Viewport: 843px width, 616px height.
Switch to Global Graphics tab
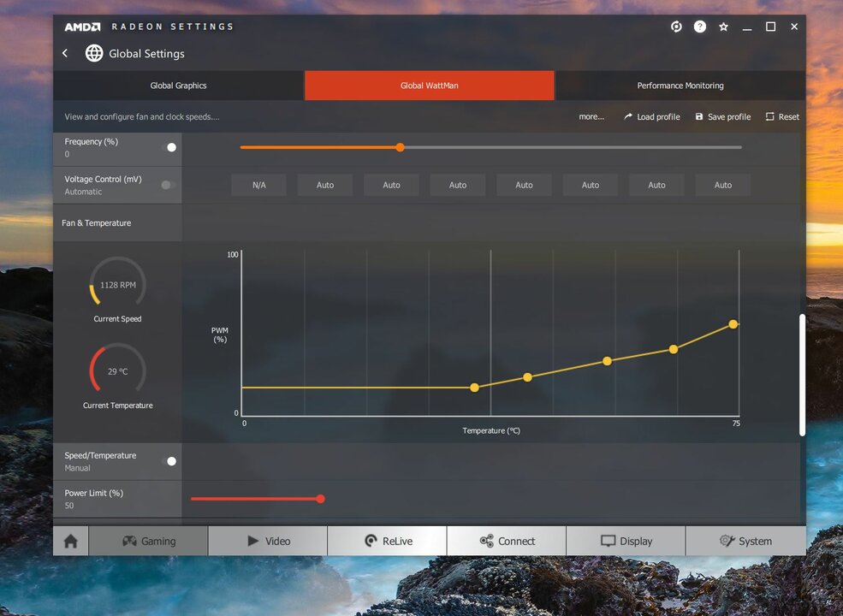point(179,86)
